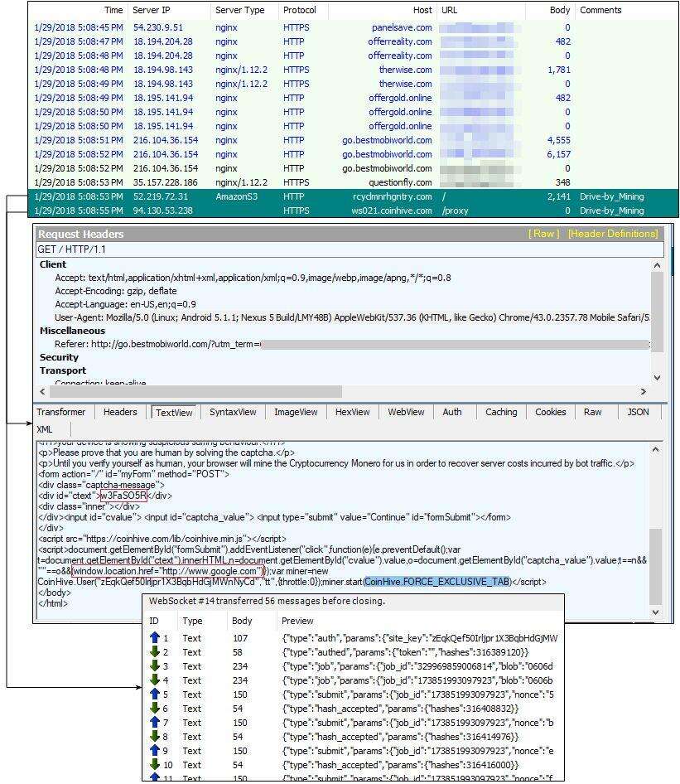Switch to the Transformer tab
The width and height of the screenshot is (680, 784).
pos(61,412)
